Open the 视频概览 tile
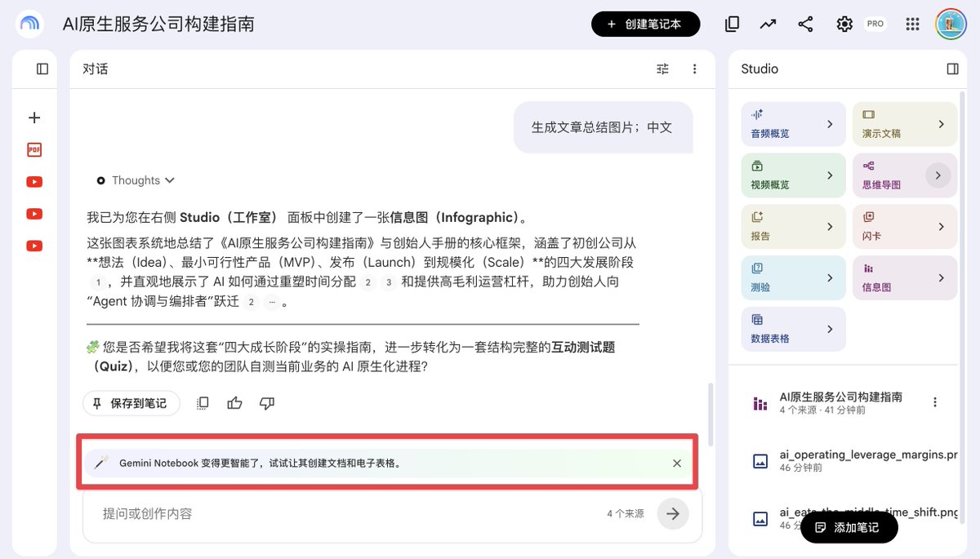The width and height of the screenshot is (980, 559). [793, 175]
